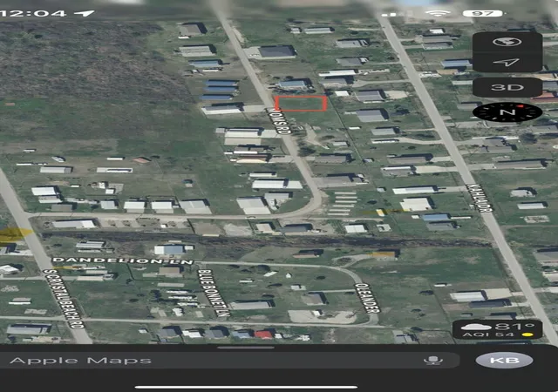The width and height of the screenshot is (558, 392).
Task: Tap the Monk's Rd street label
Action: coord(278,121)
